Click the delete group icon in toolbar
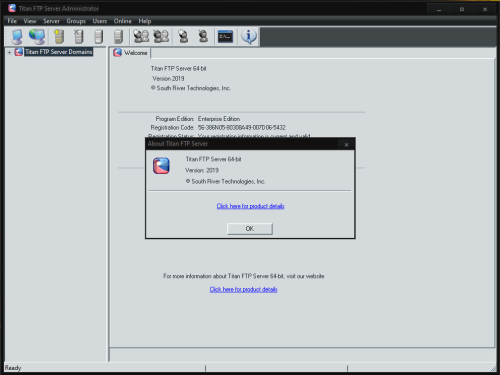 click(161, 36)
